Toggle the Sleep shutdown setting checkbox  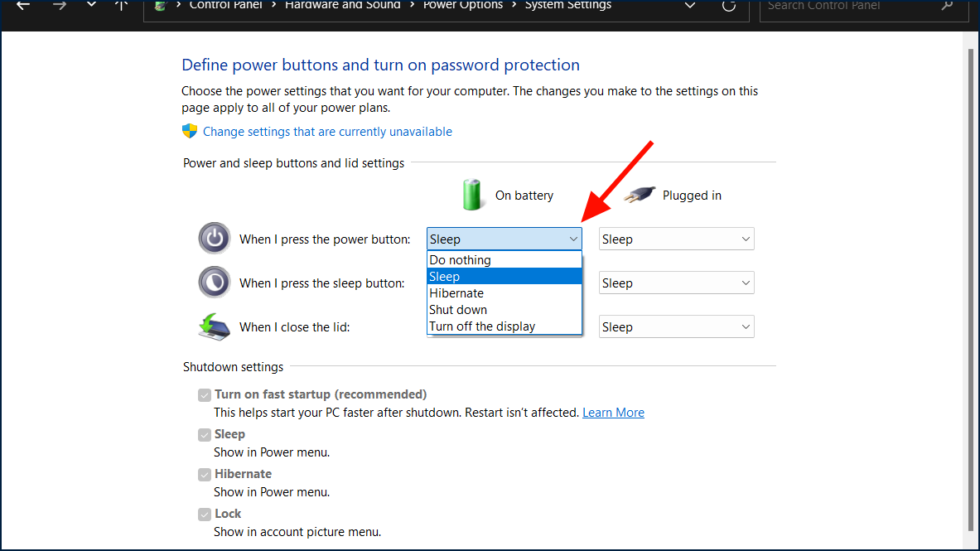[204, 434]
